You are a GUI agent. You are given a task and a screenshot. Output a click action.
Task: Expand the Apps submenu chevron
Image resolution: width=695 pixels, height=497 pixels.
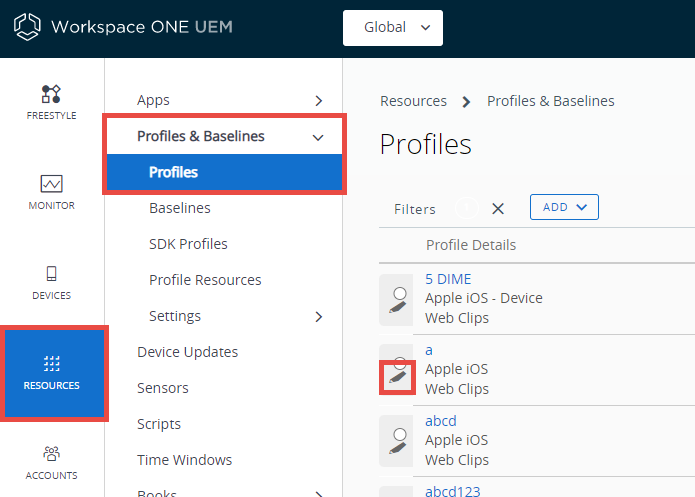tap(319, 101)
